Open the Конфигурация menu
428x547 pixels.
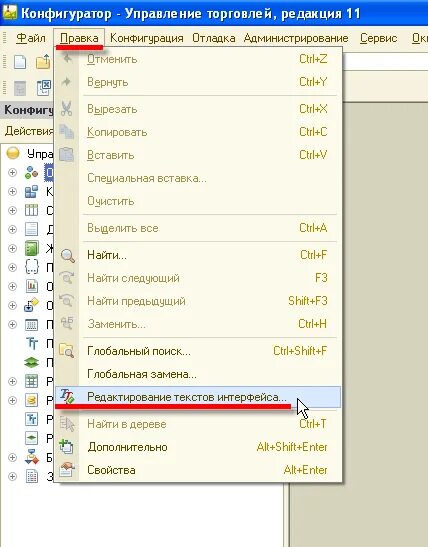(147, 38)
